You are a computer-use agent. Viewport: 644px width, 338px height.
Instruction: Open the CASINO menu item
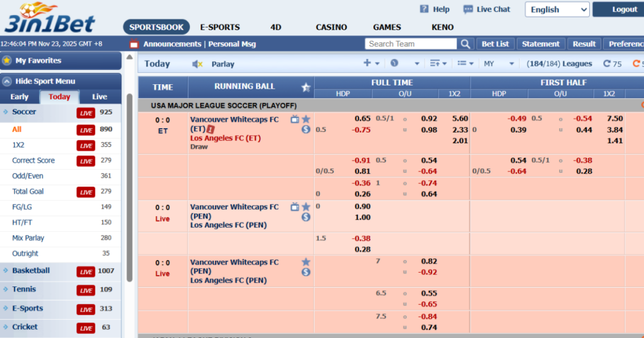click(331, 27)
